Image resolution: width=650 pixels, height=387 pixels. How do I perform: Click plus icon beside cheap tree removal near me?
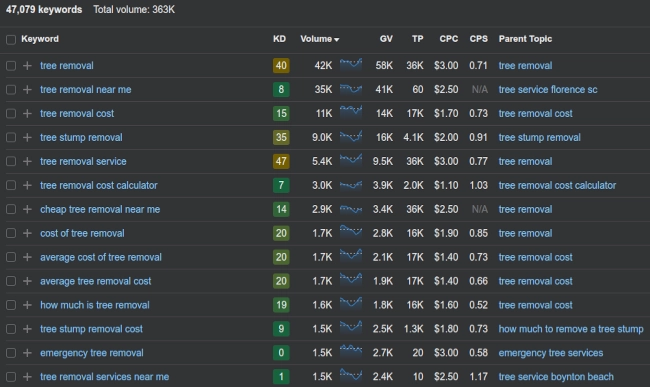27,209
